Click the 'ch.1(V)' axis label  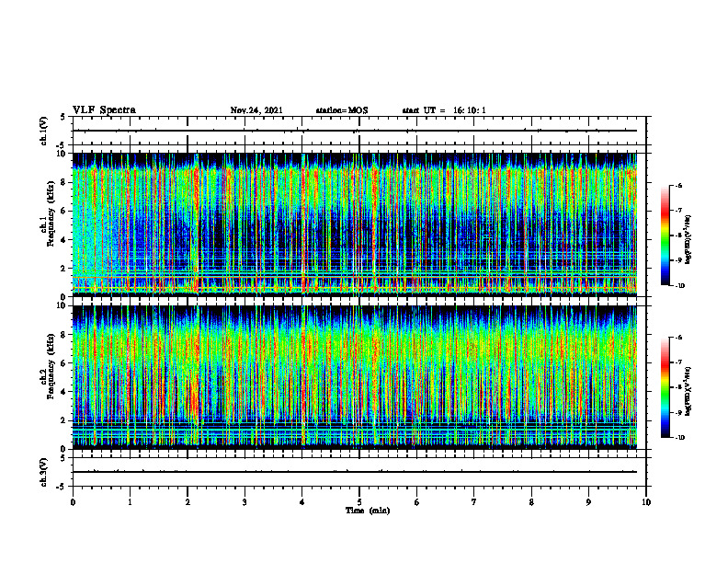(44, 131)
